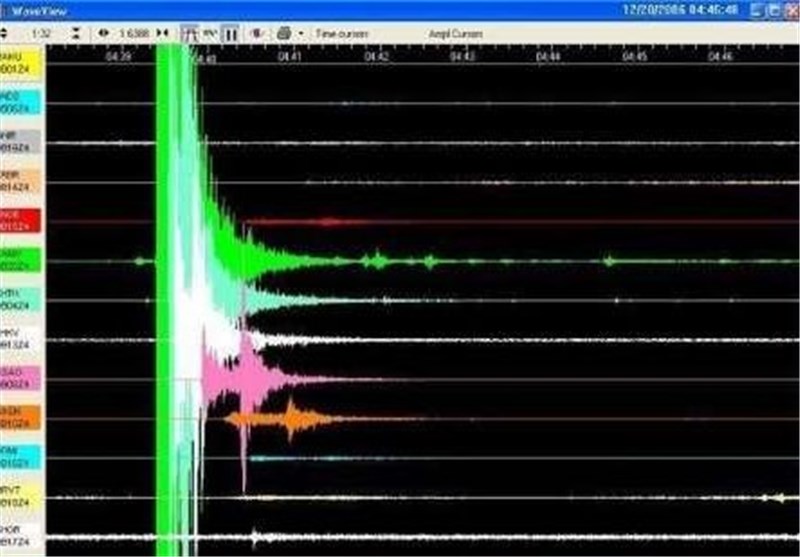Toggle the highlighted waveform display button
Image resolution: width=800 pixels, height=557 pixels.
point(190,33)
